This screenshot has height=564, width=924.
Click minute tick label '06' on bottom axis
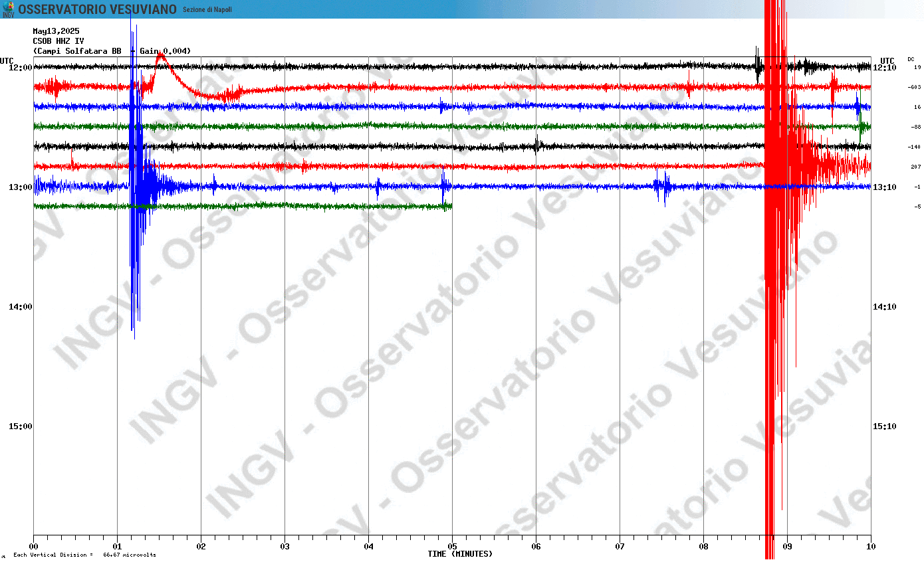point(536,547)
